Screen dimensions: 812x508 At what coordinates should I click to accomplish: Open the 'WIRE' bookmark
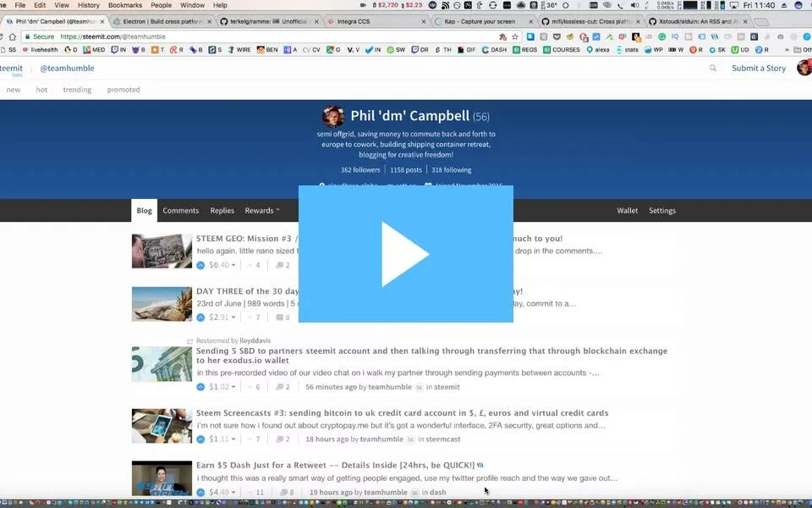[x=239, y=50]
